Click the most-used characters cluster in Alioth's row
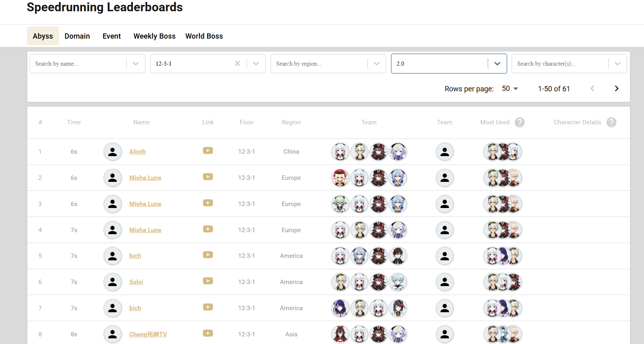This screenshot has height=344, width=644. coord(503,152)
